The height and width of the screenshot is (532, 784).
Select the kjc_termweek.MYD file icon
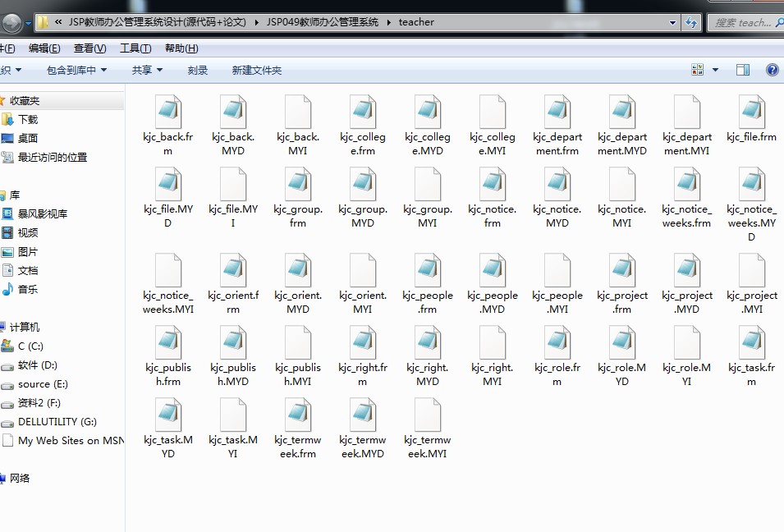coord(363,415)
